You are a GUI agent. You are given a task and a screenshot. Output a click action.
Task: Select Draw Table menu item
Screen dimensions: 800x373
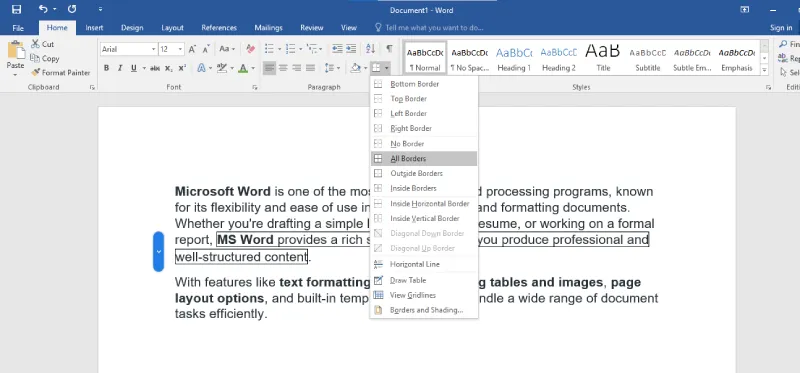[424, 280]
